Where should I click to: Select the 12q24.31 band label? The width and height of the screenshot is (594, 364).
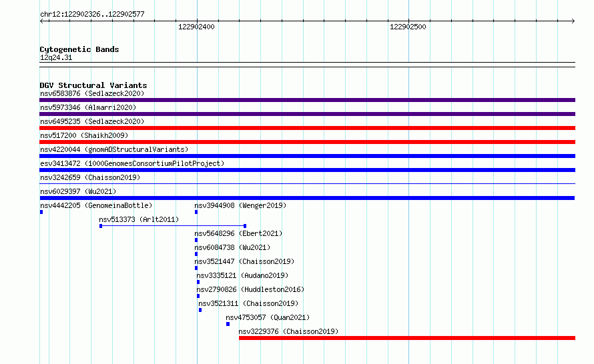tap(56, 58)
